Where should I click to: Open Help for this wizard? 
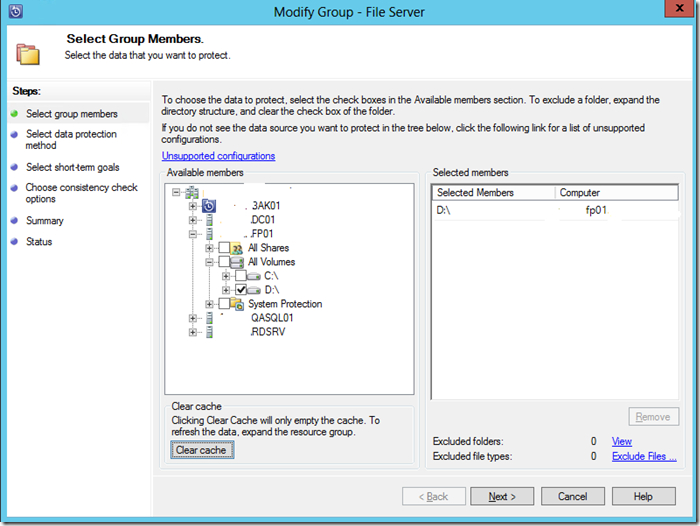click(x=643, y=497)
